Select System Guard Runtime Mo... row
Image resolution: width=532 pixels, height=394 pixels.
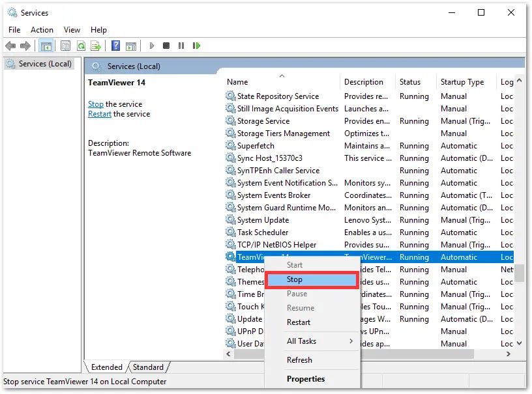click(x=369, y=207)
